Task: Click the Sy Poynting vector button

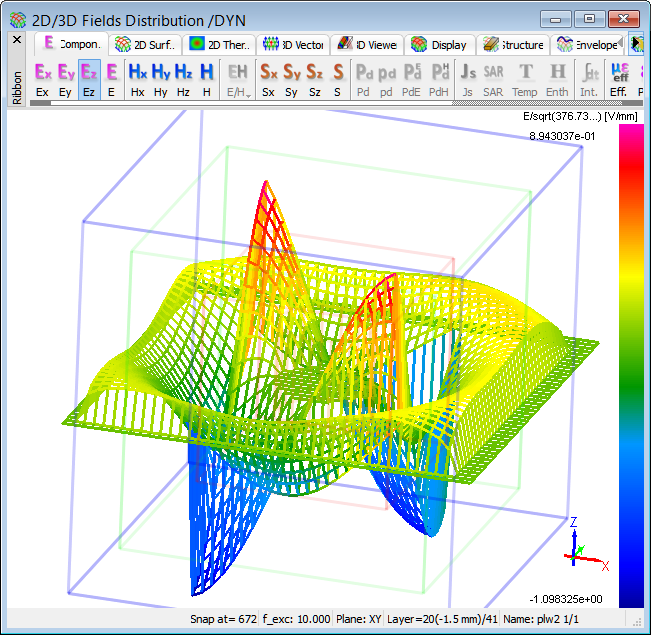Action: (292, 79)
